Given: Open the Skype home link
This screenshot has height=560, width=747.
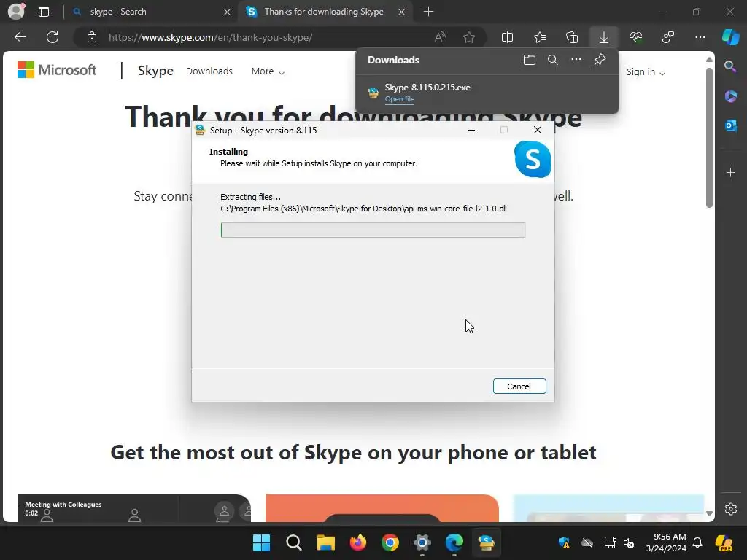Looking at the screenshot, I should pos(155,71).
